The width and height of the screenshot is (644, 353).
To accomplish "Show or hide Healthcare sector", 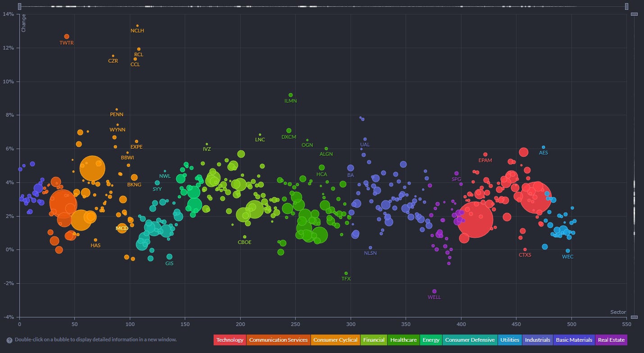I will 403,340.
